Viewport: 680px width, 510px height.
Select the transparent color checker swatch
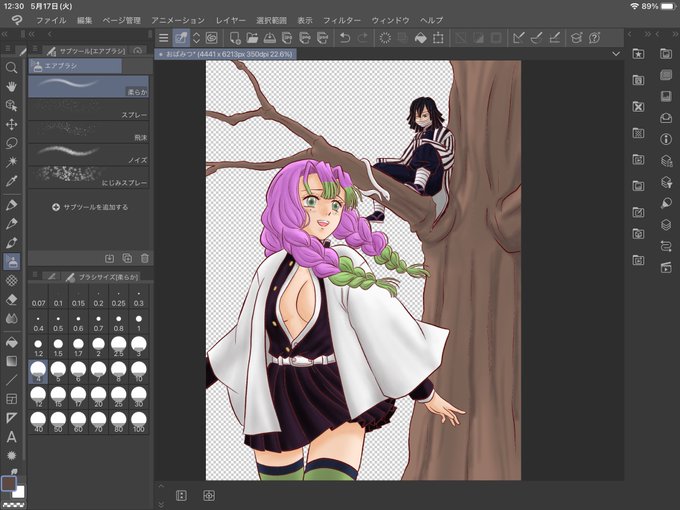coord(13,504)
